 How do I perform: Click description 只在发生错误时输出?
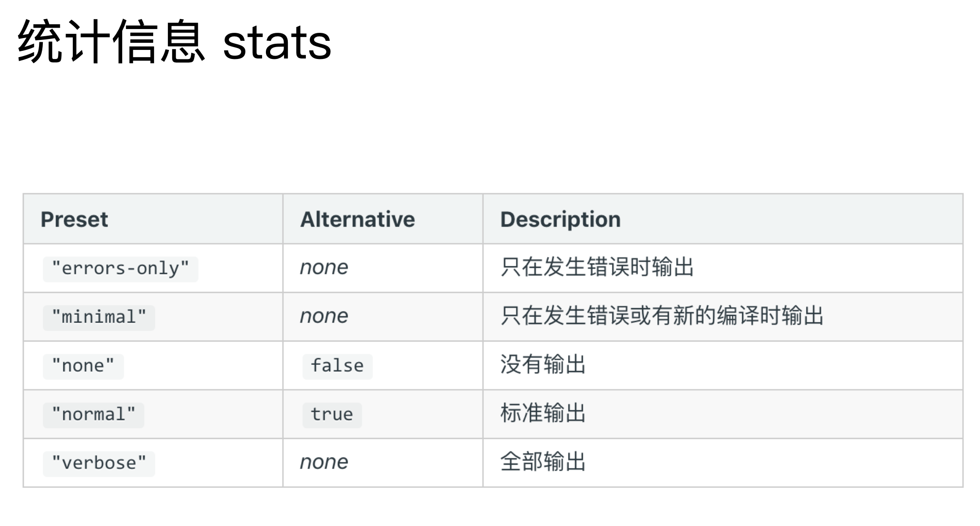click(x=597, y=267)
